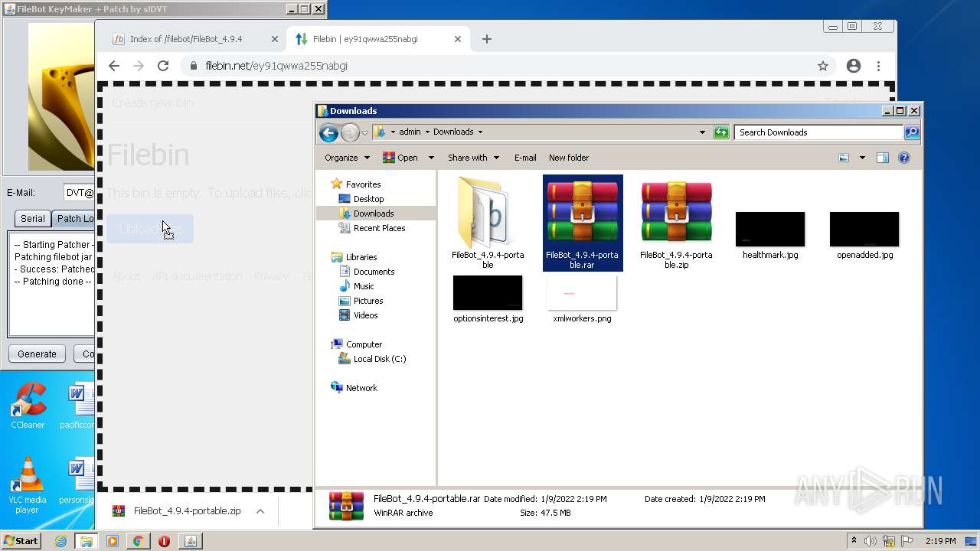
Task: Select Network in navigation pane
Action: 361,388
